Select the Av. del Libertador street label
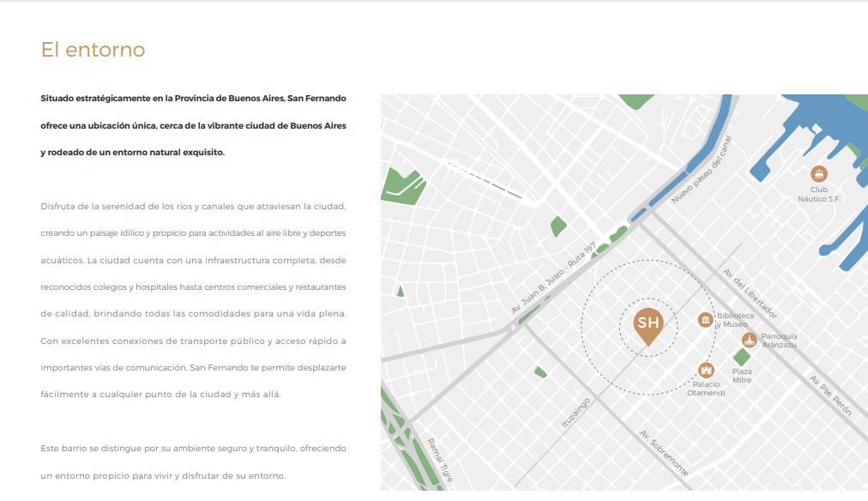868x501 pixels. [x=750, y=294]
